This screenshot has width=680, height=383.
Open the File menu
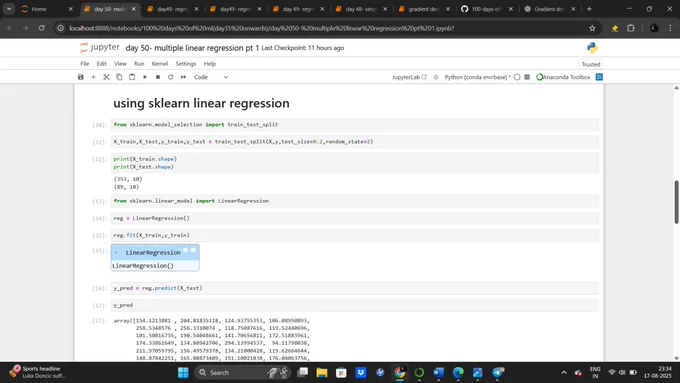click(x=85, y=64)
